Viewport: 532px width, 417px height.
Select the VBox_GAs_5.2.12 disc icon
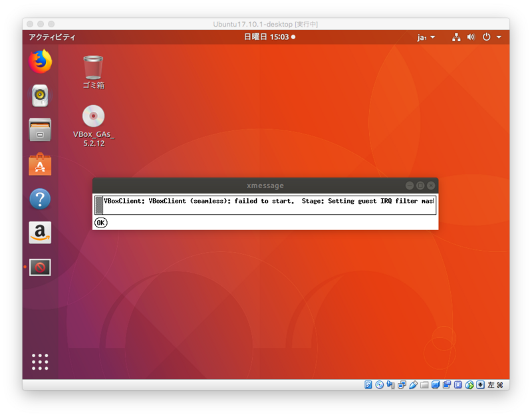tap(94, 126)
